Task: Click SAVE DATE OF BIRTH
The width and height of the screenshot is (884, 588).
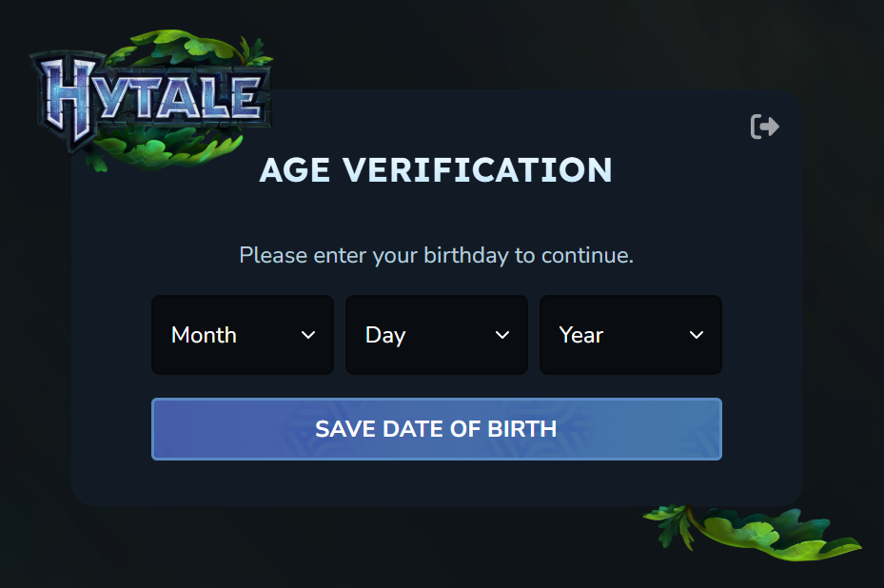Action: [436, 428]
